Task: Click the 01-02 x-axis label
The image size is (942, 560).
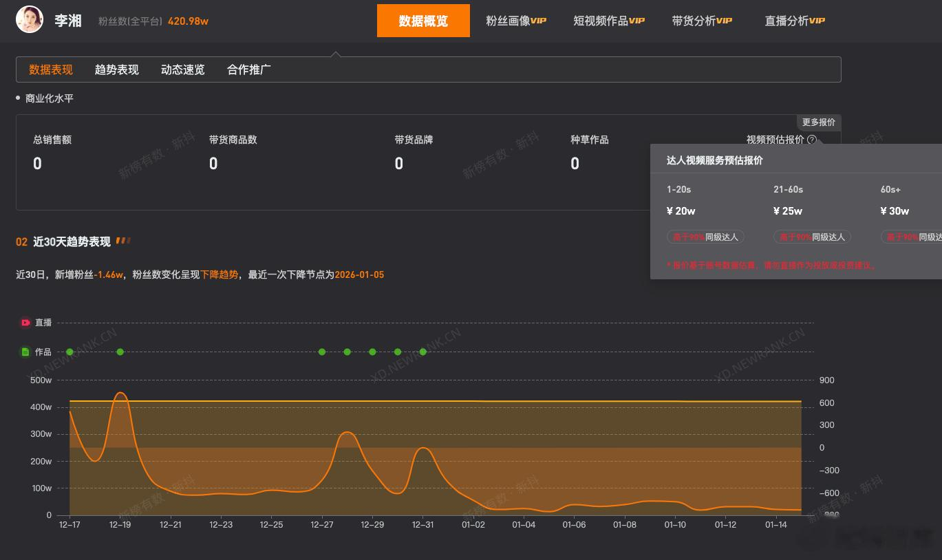Action: pos(473,524)
